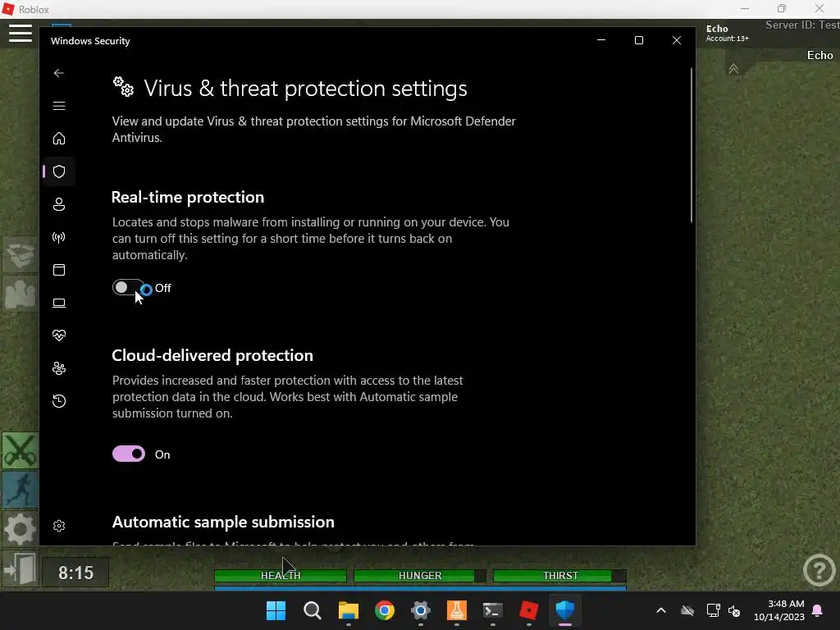840x630 pixels.
Task: Click the Cloud-delivered protection heading
Action: pos(212,355)
